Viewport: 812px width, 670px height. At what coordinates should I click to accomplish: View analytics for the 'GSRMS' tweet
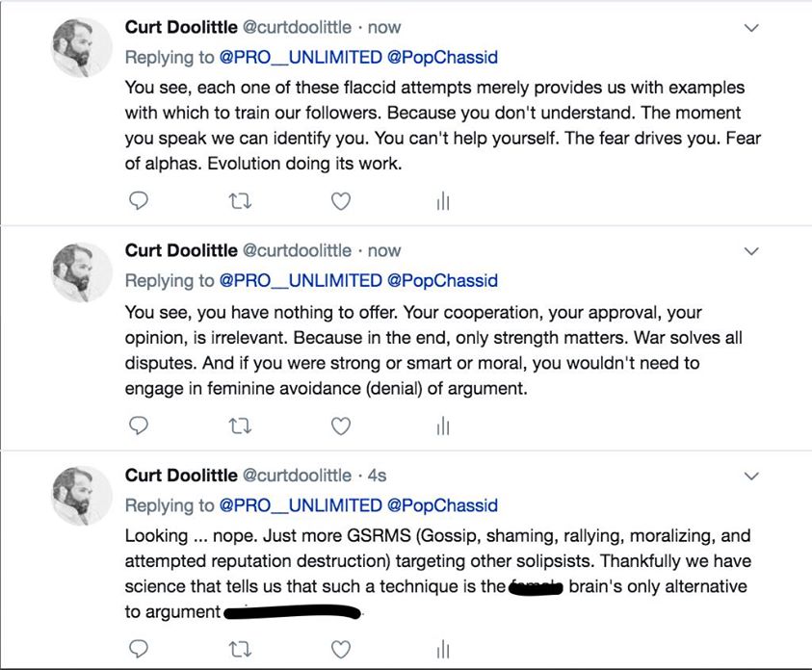[x=443, y=649]
